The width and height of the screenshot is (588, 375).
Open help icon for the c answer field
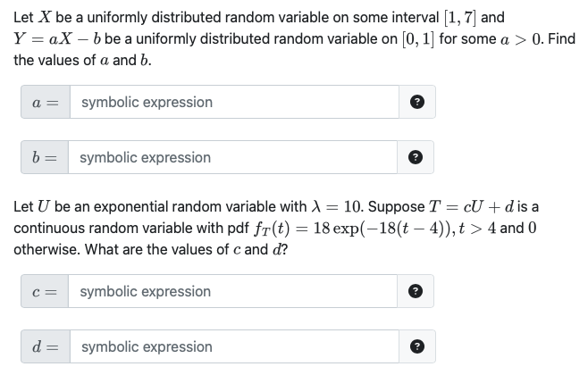416,291
